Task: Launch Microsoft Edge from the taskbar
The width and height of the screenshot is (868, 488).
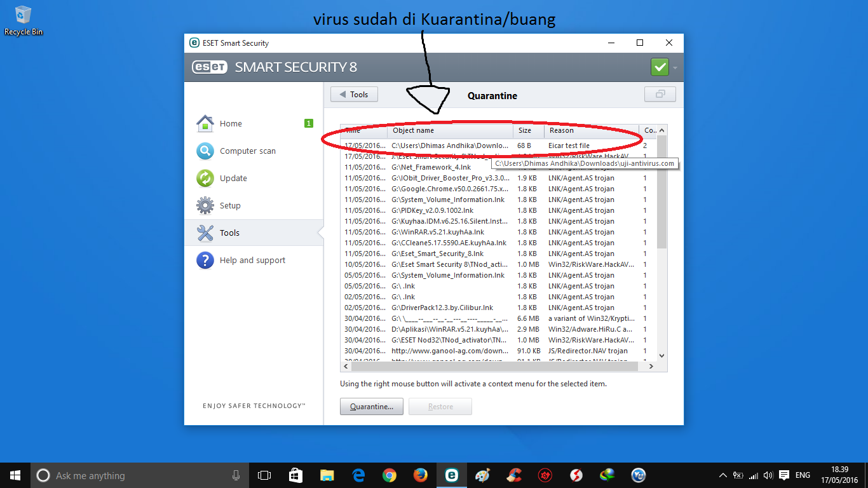Action: click(358, 475)
